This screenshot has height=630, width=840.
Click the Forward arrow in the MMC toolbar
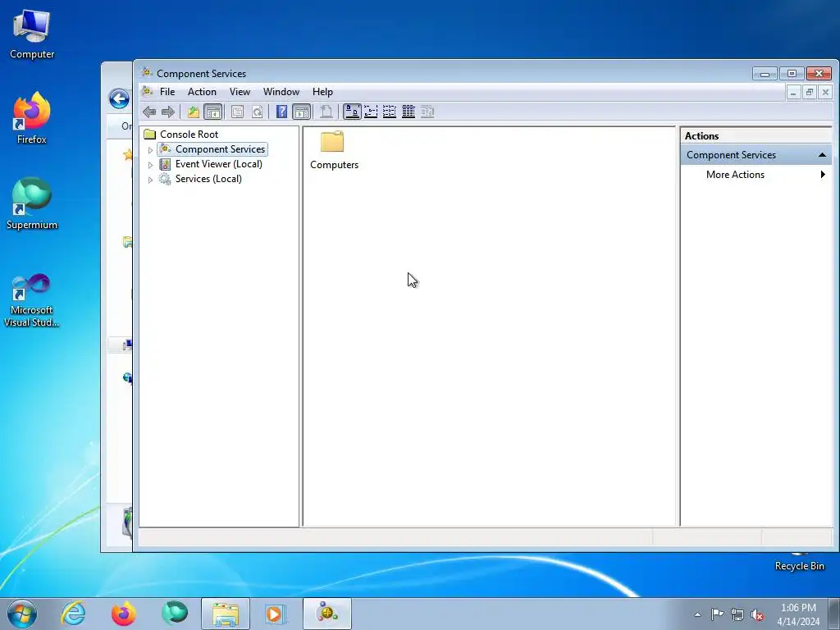click(x=168, y=112)
